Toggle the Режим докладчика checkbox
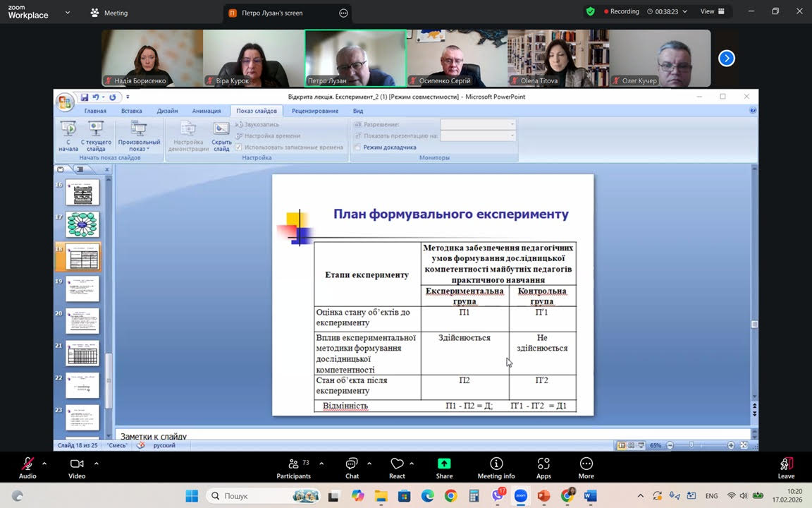Image resolution: width=812 pixels, height=508 pixels. [358, 147]
